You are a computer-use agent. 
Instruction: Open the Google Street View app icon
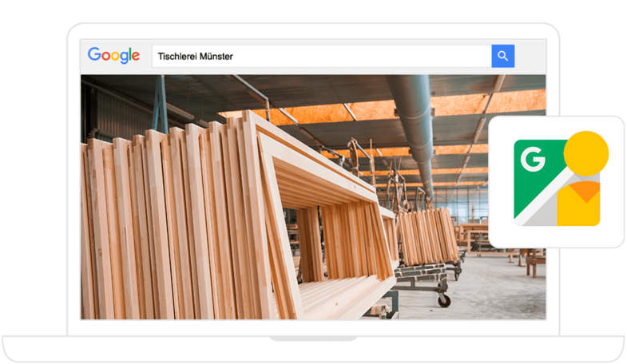click(558, 182)
